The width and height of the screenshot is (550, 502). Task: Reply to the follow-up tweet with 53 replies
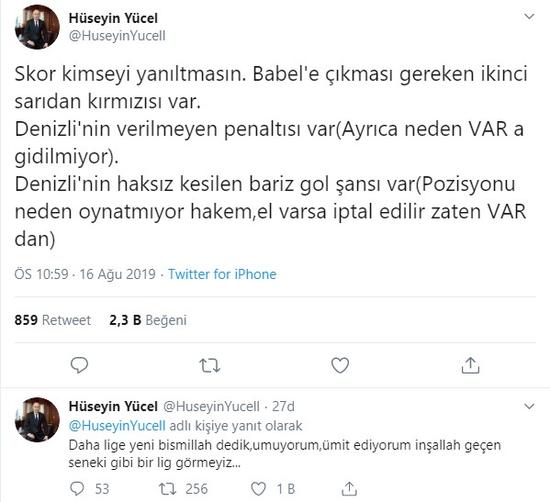point(77,489)
